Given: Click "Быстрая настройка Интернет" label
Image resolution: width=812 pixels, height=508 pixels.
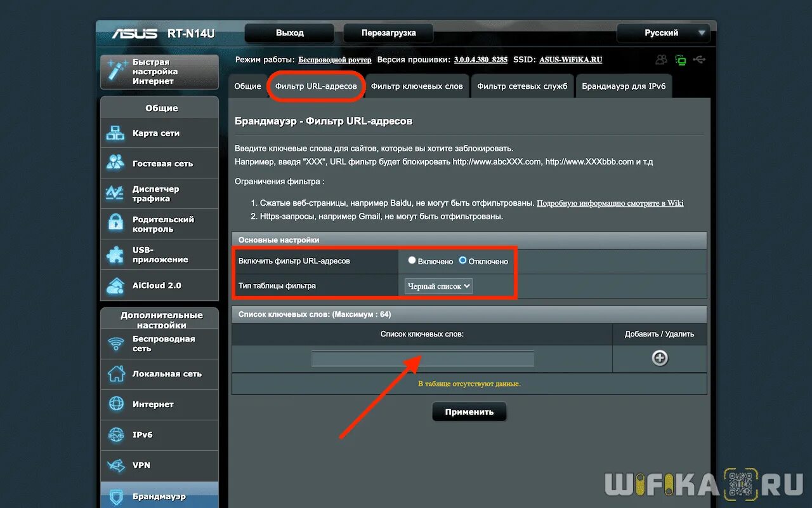Looking at the screenshot, I should click(x=155, y=72).
